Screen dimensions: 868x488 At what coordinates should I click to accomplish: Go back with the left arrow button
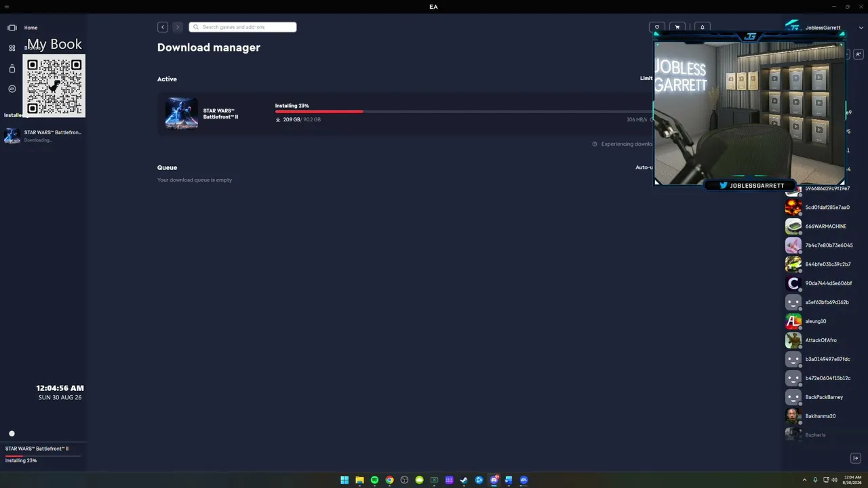(x=163, y=27)
